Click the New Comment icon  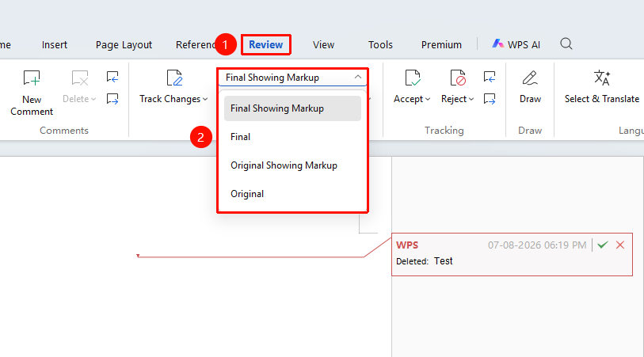coord(32,78)
